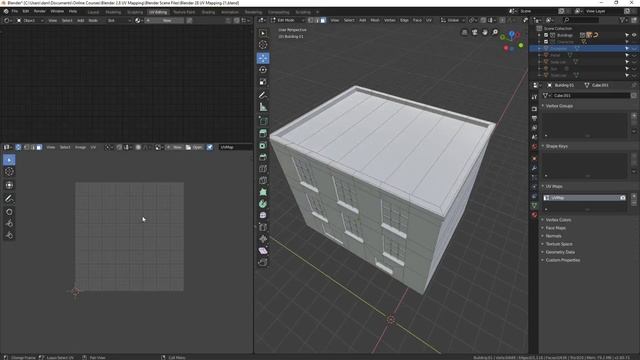Viewport: 640px width, 360px height.
Task: Select the UV editor Grab sculpt tool
Action: click(x=9, y=212)
